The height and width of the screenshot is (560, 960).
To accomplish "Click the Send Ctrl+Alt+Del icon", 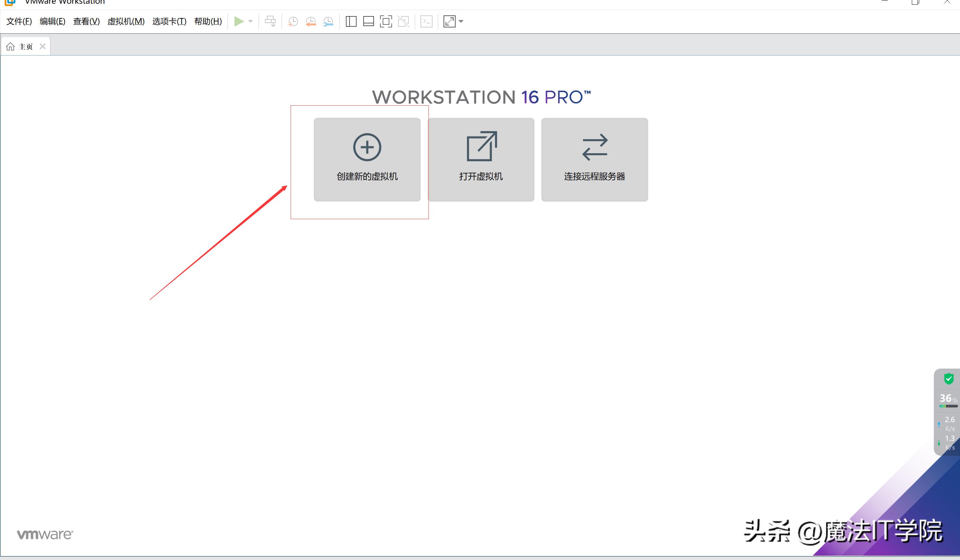I will click(271, 21).
